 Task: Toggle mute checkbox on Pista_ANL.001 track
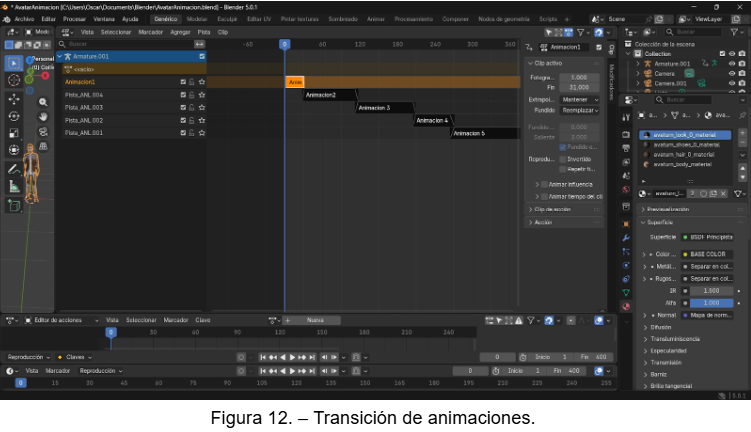pyautogui.click(x=183, y=133)
